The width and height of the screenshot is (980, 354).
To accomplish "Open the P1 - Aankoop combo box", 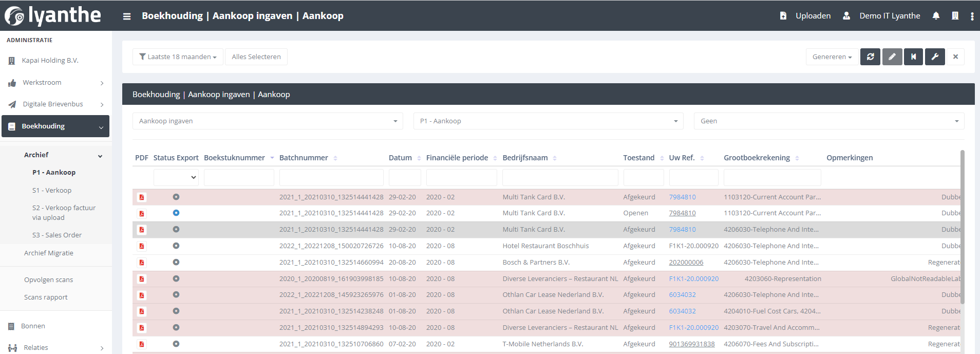I will 548,121.
